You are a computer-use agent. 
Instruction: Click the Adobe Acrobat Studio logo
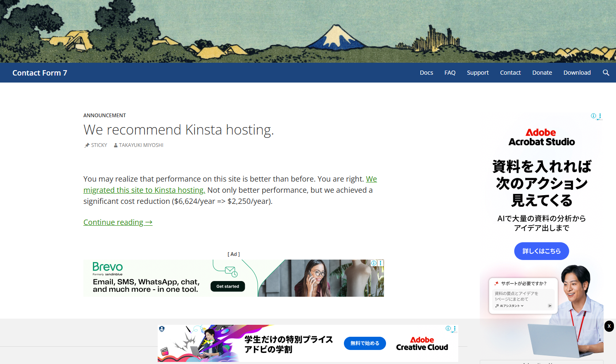[x=542, y=137]
